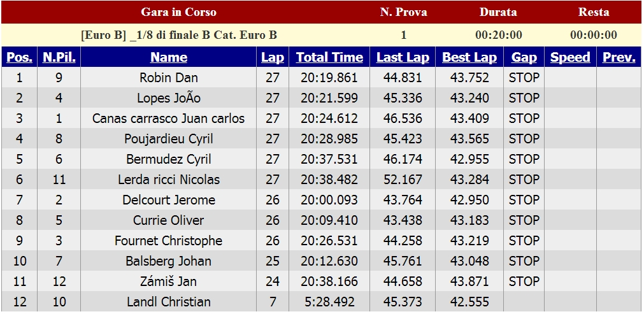Sort results by Lap header

(273, 57)
